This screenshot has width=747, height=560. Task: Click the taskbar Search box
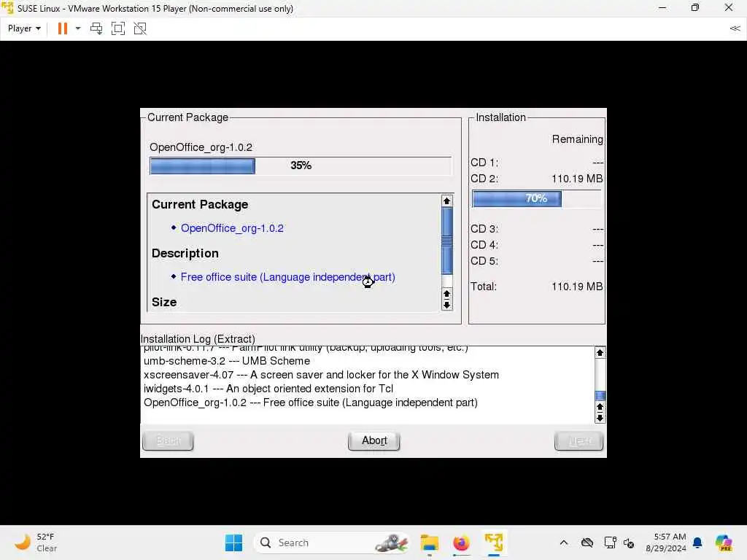pos(331,542)
